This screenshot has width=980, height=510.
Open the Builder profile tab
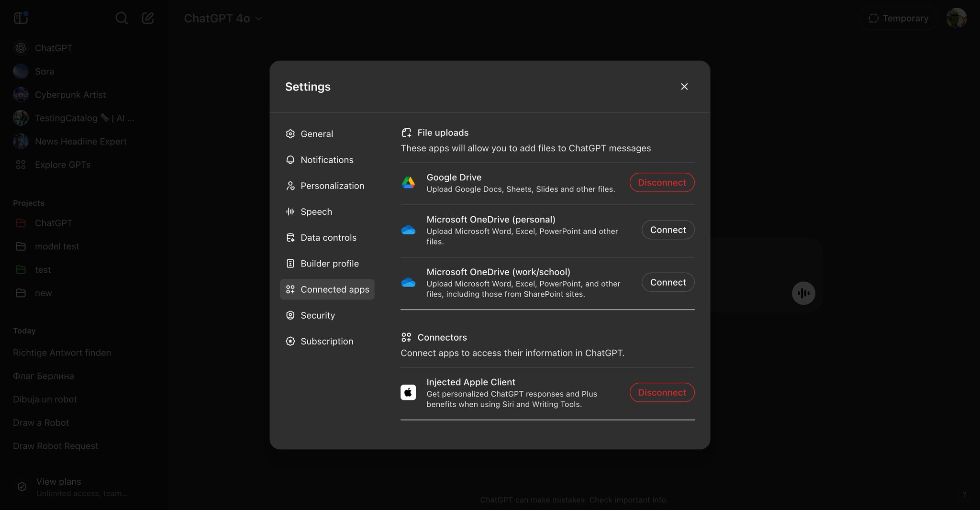tap(327, 264)
